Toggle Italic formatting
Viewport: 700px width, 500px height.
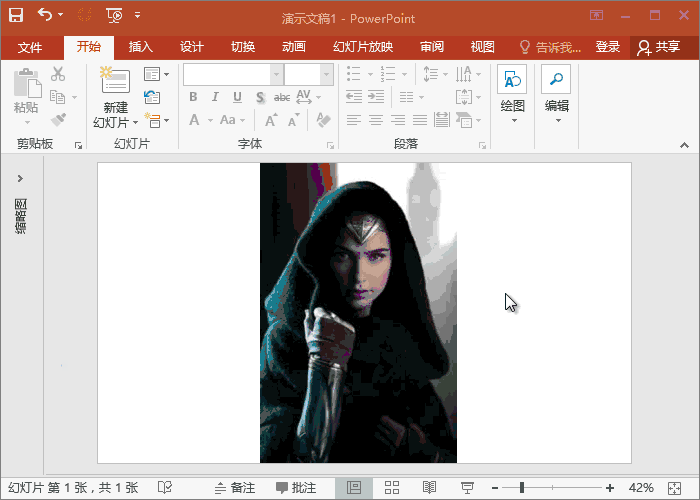(215, 97)
